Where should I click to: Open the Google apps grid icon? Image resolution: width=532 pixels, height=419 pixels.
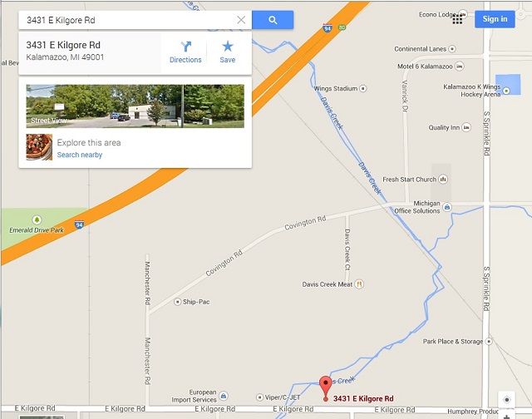click(457, 20)
